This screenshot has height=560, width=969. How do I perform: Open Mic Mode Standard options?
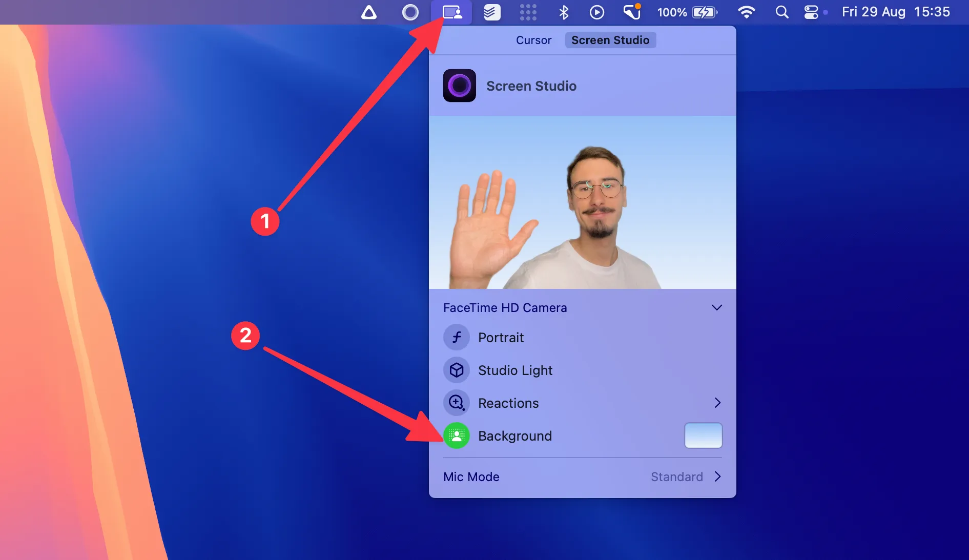[686, 477]
